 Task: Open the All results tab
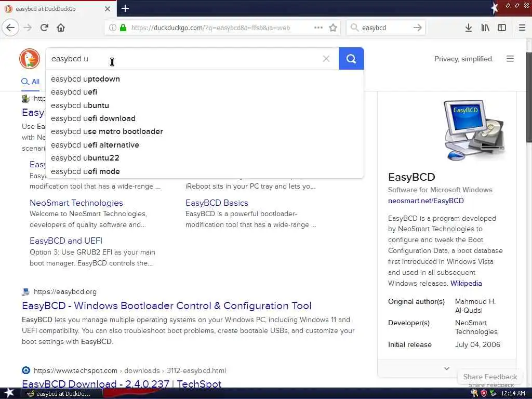coord(30,82)
